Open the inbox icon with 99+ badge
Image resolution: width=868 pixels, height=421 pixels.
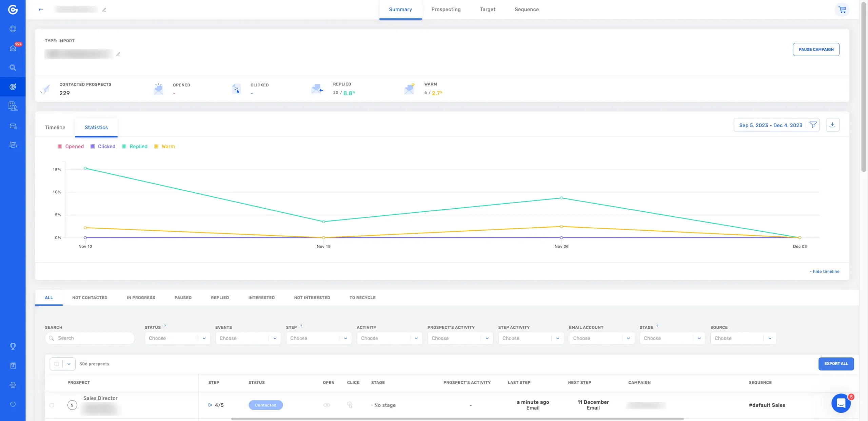(x=13, y=48)
